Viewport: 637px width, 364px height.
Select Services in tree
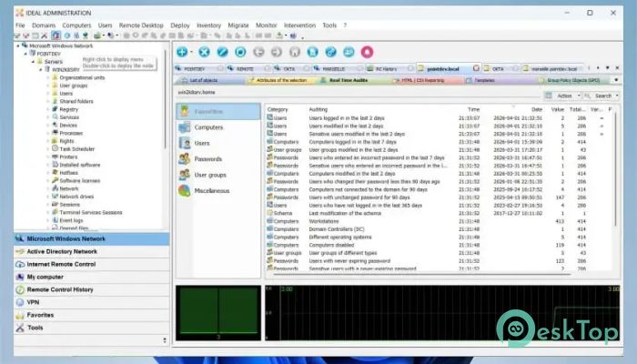(x=69, y=117)
